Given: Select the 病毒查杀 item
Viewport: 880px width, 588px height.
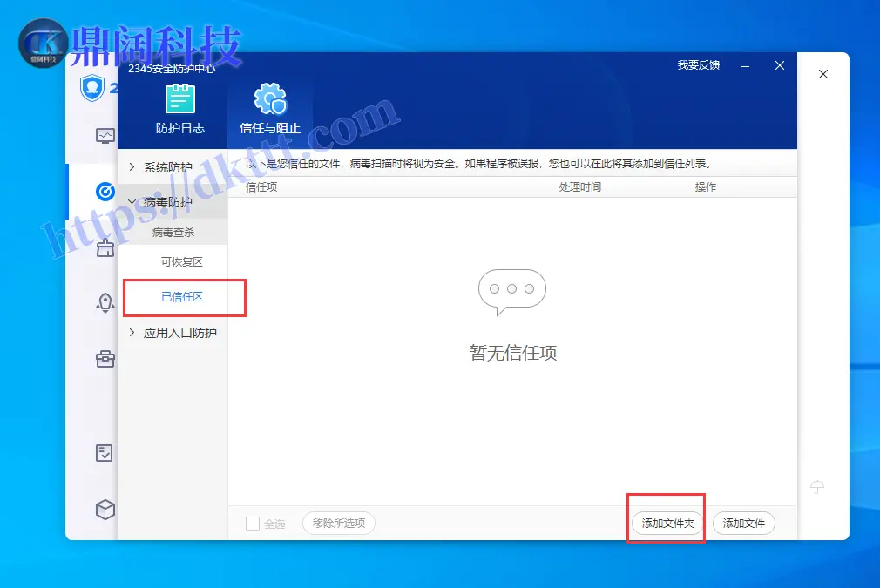Looking at the screenshot, I should pyautogui.click(x=173, y=233).
